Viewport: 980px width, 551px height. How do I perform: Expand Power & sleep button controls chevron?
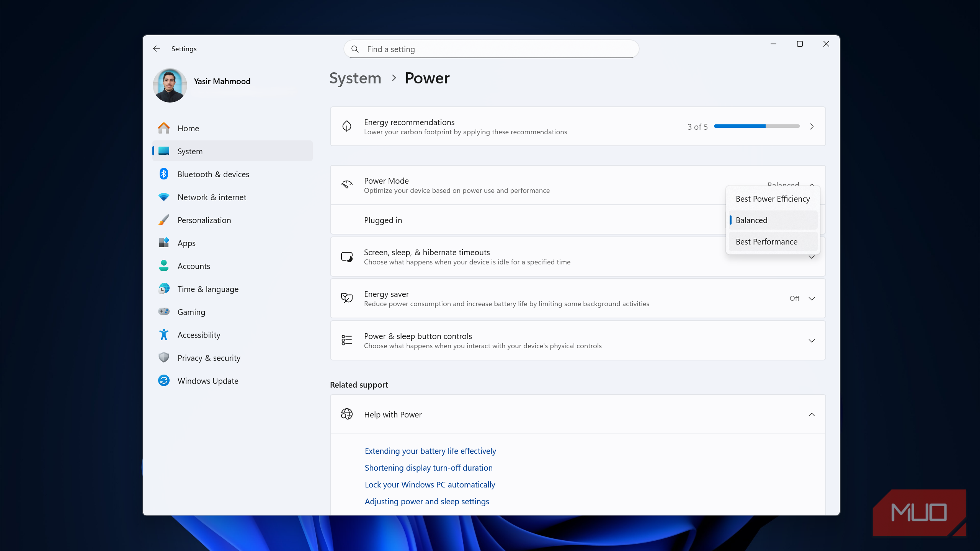pos(812,341)
